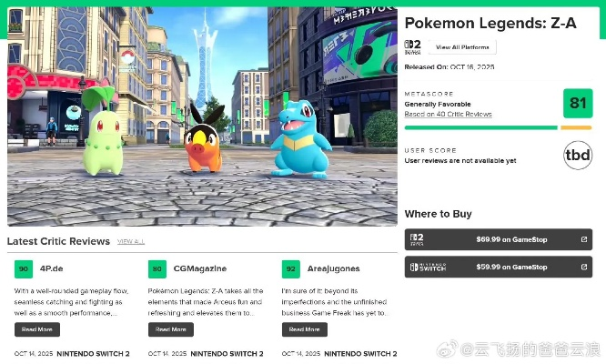Click the Switch 2 platform icon under title
Viewport: 606px width, 364px height.
pos(412,46)
